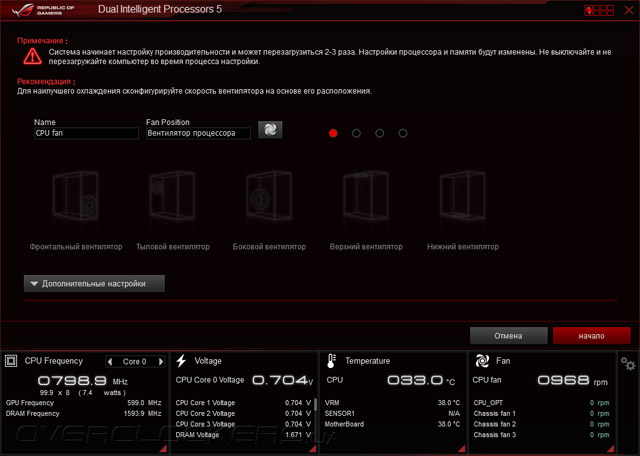The image size is (640, 456).
Task: Select the fourth fan page dot
Action: click(x=403, y=133)
